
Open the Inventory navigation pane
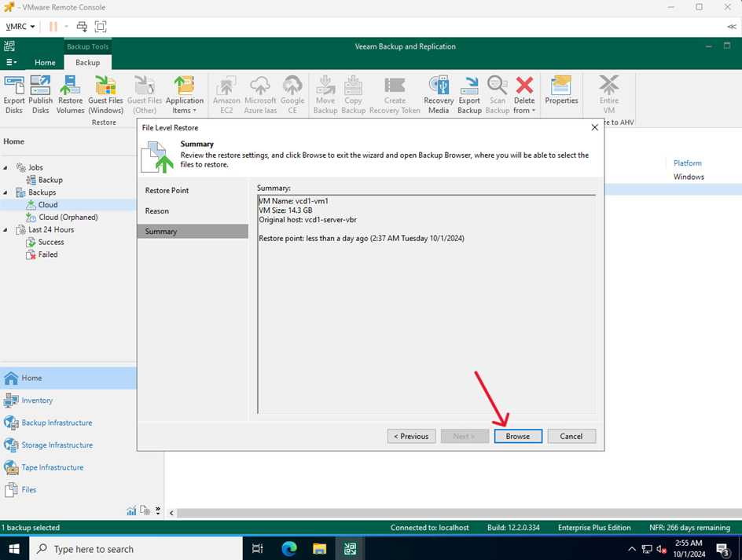pyautogui.click(x=37, y=401)
